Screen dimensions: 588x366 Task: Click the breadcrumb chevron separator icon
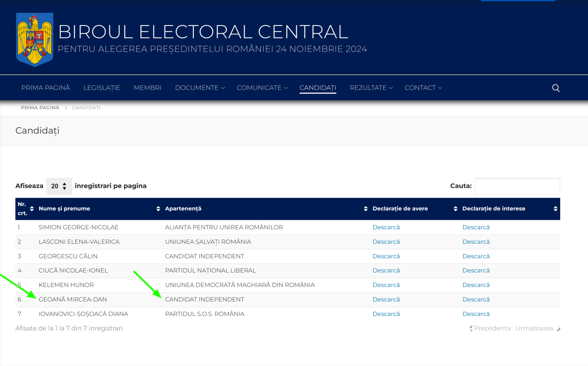66,108
